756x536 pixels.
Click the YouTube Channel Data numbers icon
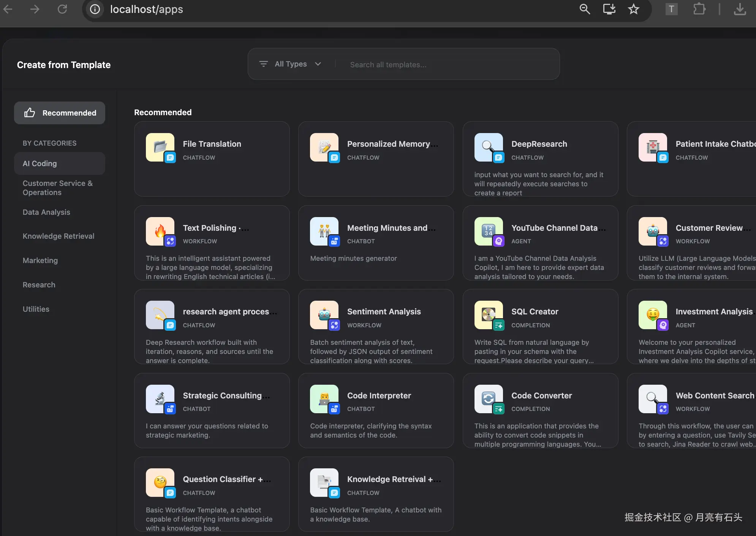488,231
